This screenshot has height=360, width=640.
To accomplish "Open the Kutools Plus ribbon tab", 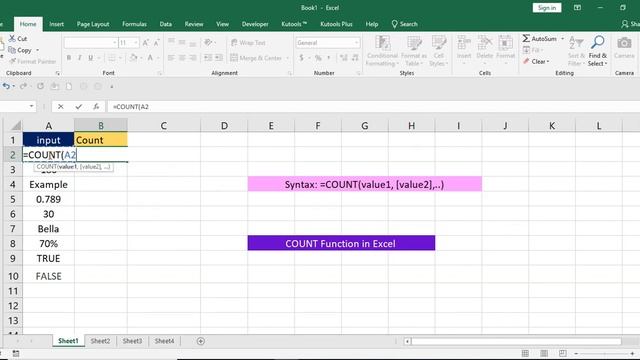I will click(x=336, y=24).
